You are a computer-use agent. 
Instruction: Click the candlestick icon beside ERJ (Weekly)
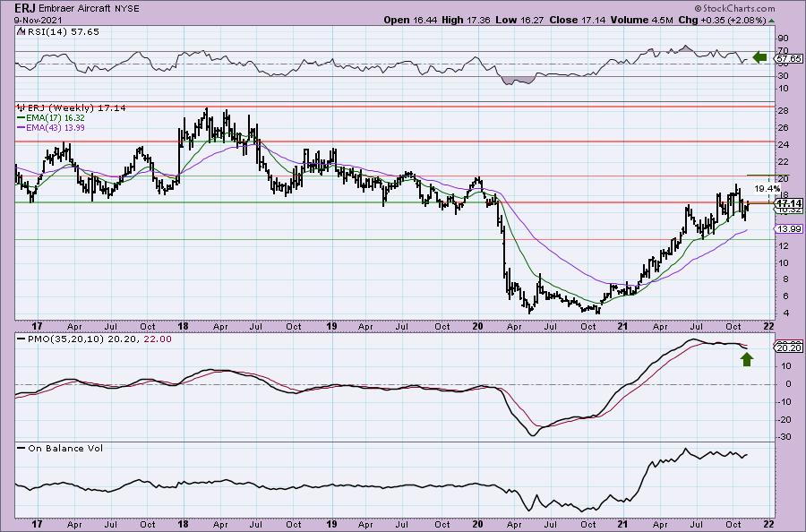pyautogui.click(x=21, y=108)
